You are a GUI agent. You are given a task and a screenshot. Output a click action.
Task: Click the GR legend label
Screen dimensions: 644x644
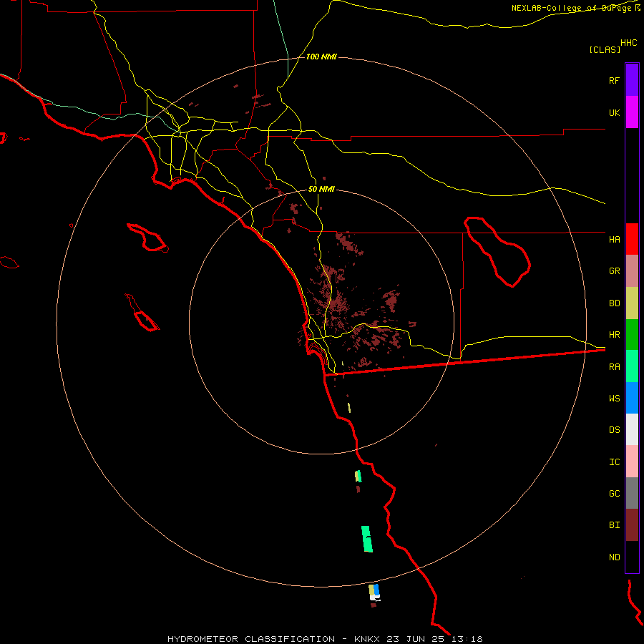coord(614,271)
